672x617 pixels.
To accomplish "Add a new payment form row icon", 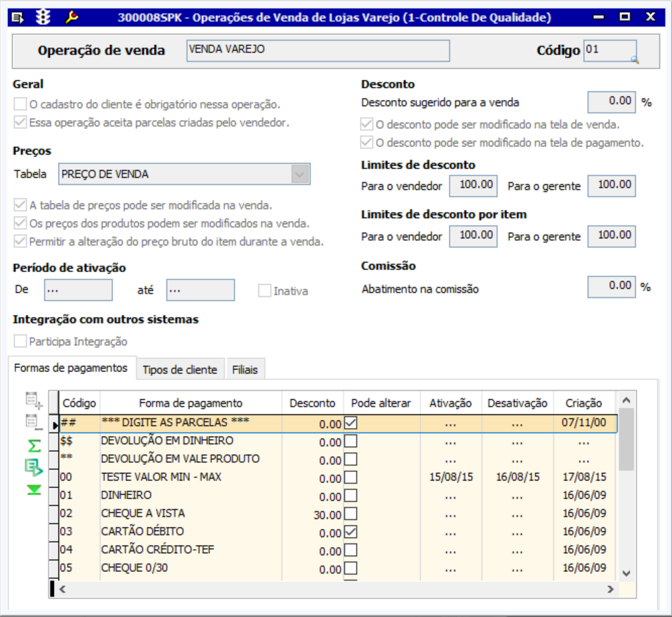I will click(34, 400).
